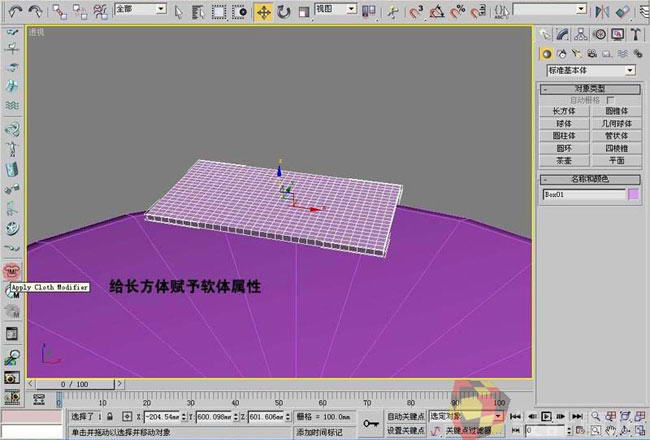Switch to the Utilities hammer tab
This screenshot has height=440, width=650.
[x=635, y=34]
